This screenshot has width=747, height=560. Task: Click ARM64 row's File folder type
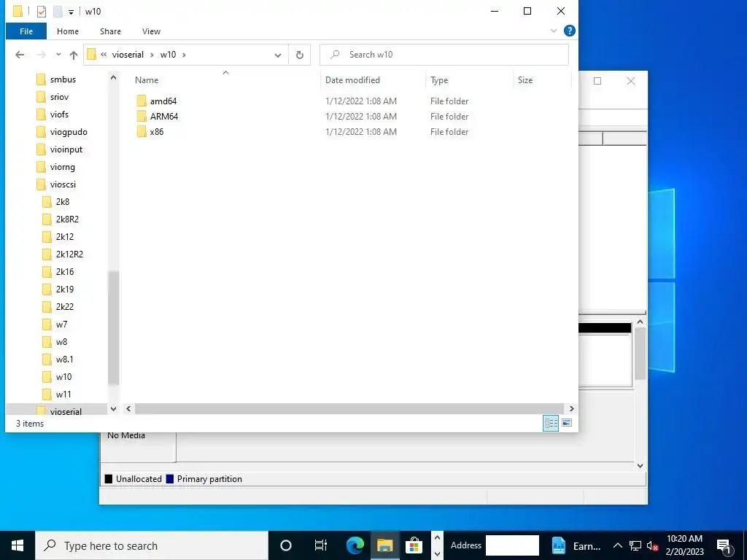coord(449,116)
